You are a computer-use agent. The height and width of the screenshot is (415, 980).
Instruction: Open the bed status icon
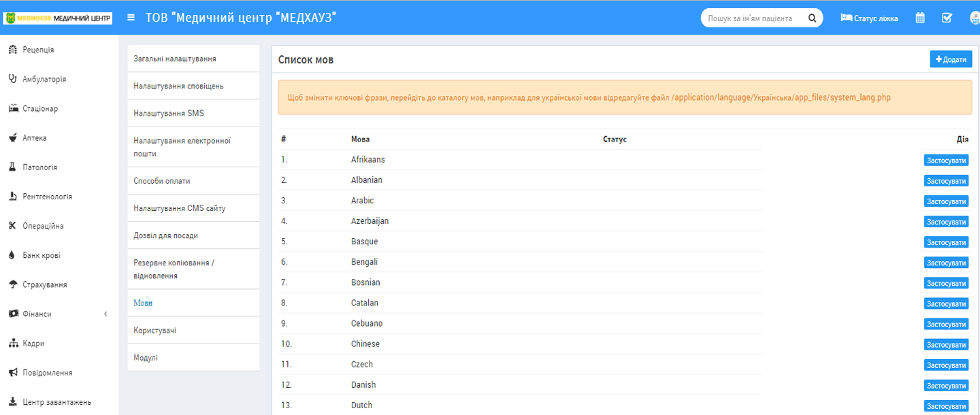[847, 18]
